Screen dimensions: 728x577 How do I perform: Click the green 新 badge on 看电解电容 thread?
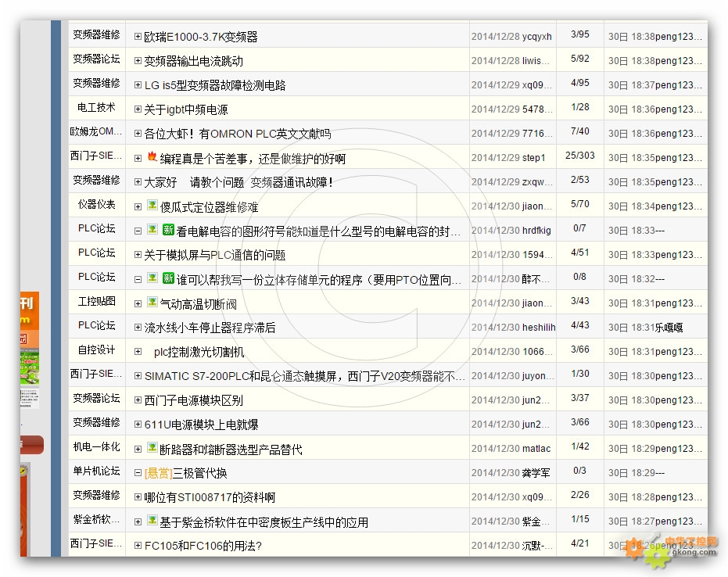(x=168, y=230)
